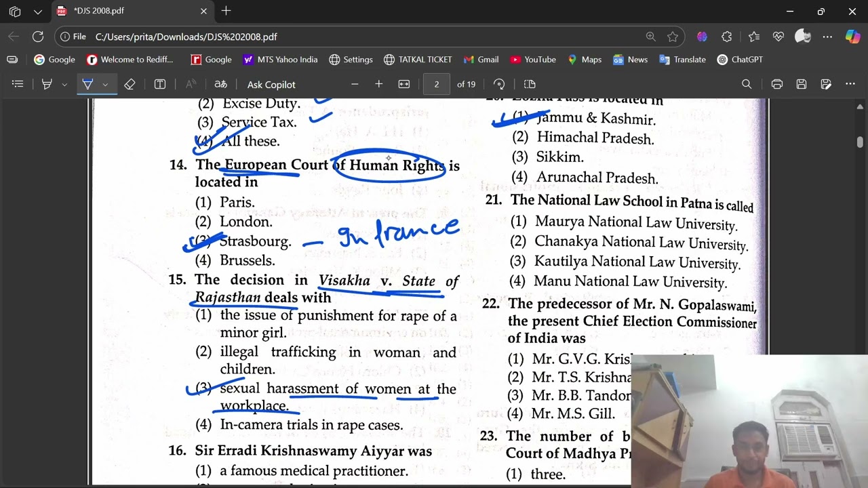Click the text 'Mr. M.S. Gill.'

[x=573, y=413]
